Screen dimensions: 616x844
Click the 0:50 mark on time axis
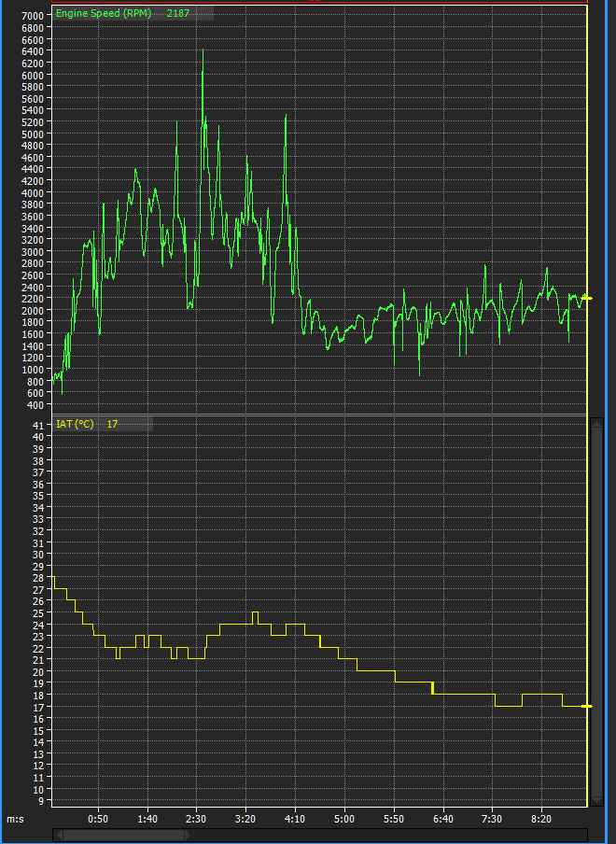(x=97, y=819)
